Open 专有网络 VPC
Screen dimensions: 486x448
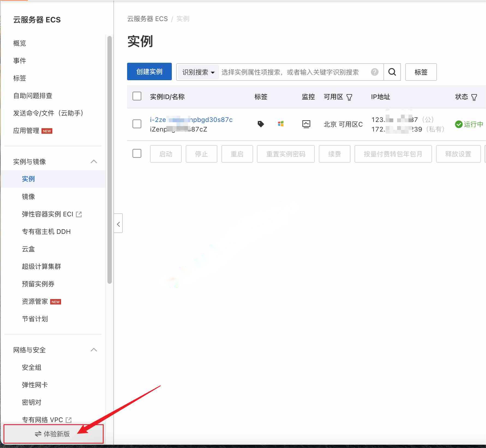click(42, 420)
